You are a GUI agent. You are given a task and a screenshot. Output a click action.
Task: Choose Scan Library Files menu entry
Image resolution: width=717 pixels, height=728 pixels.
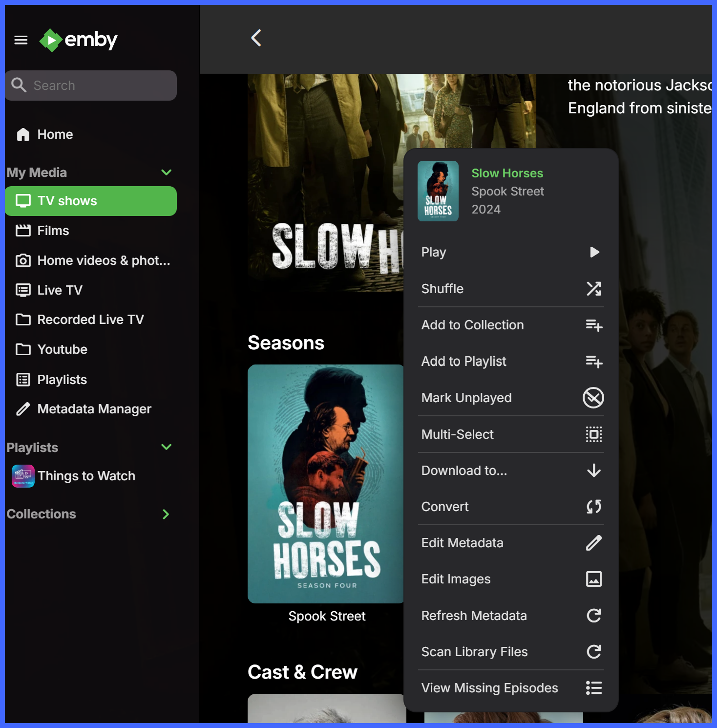[x=511, y=652]
